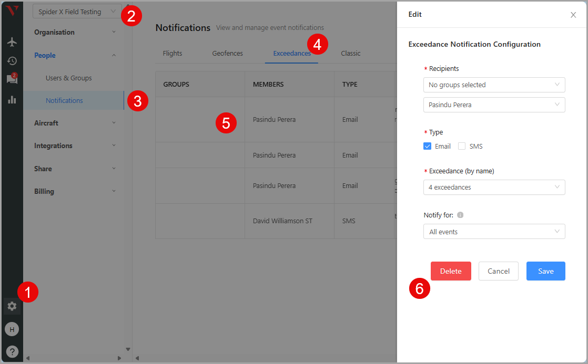Screen dimensions: 588x364
Task: Open the history clock icon
Action: [x=12, y=61]
